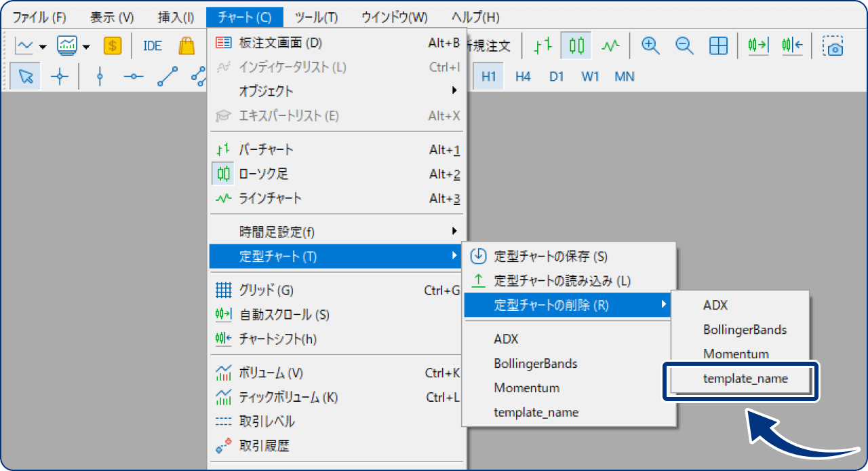
Task: Toggle ボリューム (V) menu entry
Action: (337, 373)
